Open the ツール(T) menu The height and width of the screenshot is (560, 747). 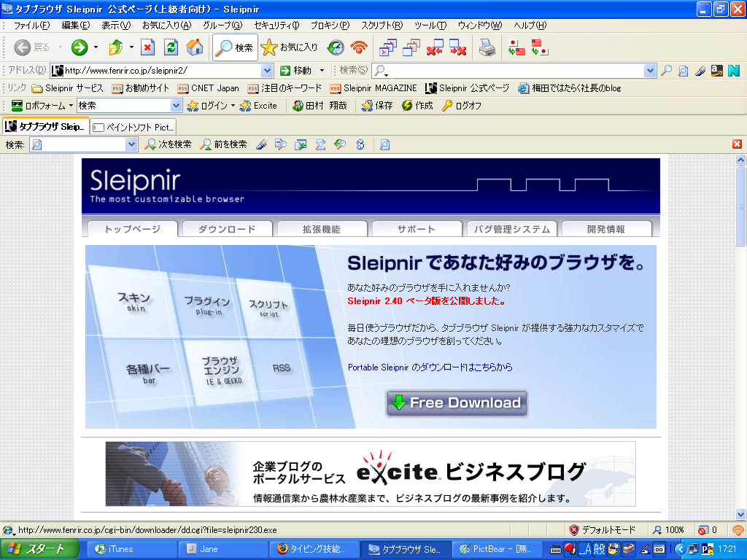point(430,26)
